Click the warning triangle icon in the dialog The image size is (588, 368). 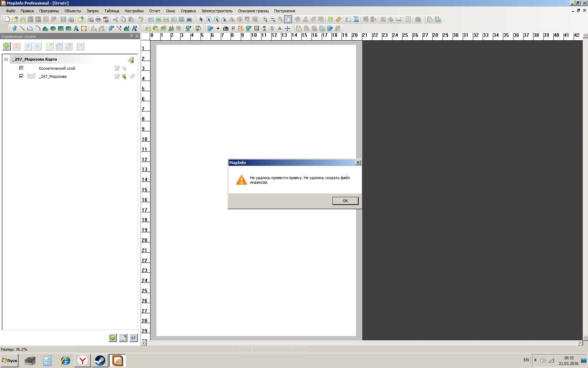pos(241,180)
